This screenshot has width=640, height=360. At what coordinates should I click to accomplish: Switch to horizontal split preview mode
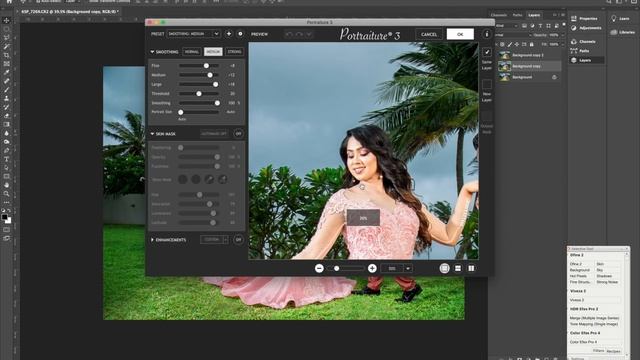458,268
